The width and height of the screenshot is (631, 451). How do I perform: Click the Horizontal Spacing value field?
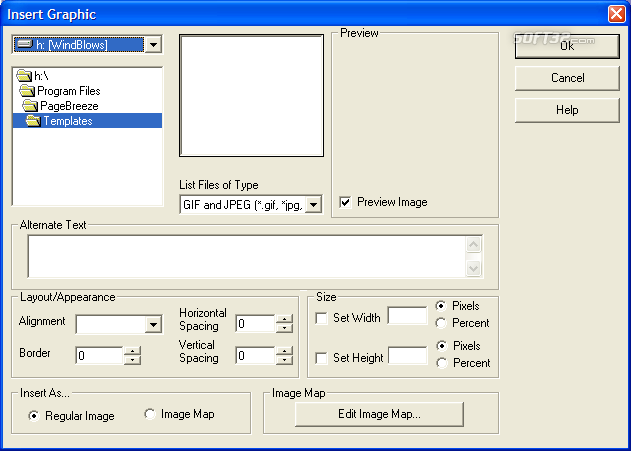[255, 323]
